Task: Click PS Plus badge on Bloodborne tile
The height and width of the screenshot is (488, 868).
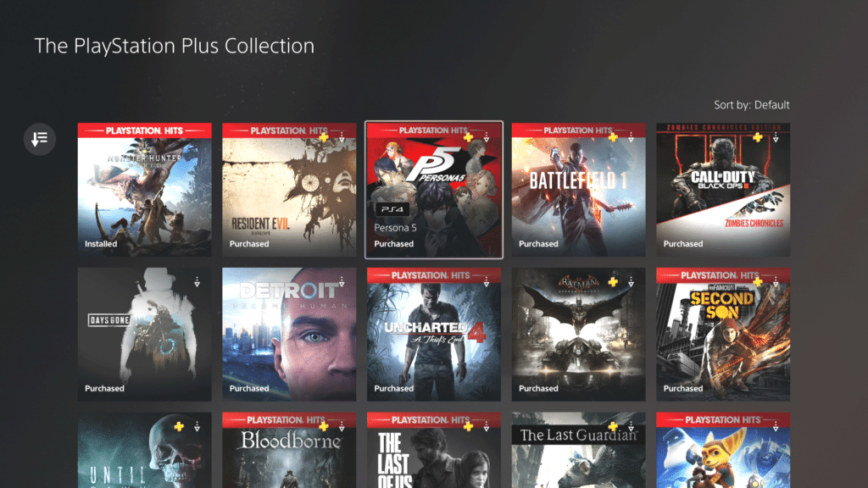Action: coord(324,427)
